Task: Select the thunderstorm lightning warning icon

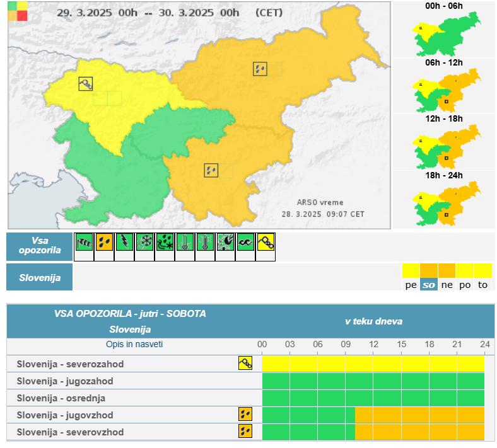Action: pos(124,243)
